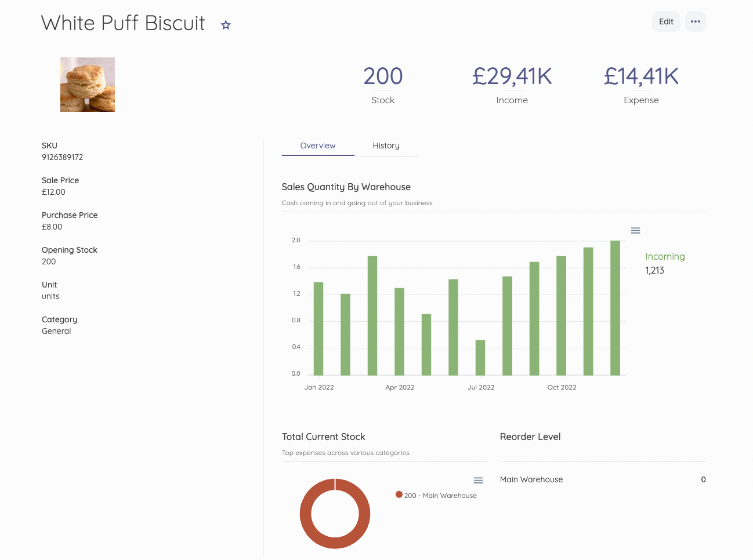This screenshot has width=753, height=560.
Task: Click the Expense total £14,41K
Action: [641, 77]
